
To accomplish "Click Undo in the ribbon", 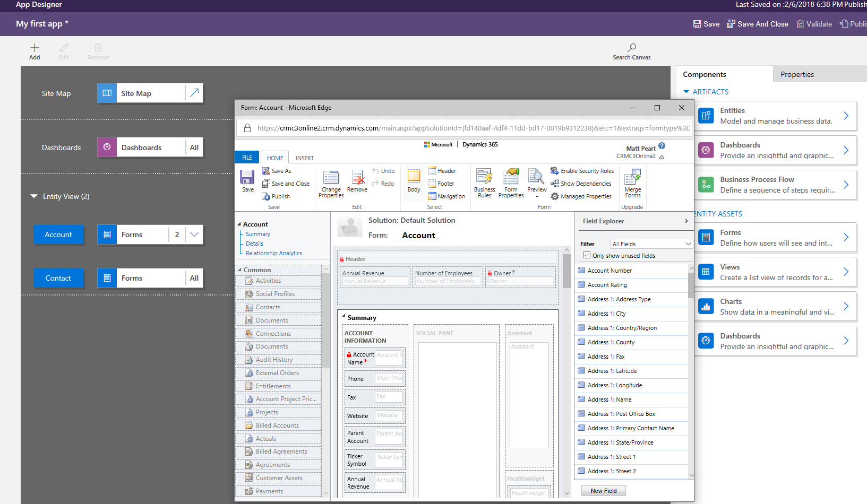I will click(x=383, y=171).
